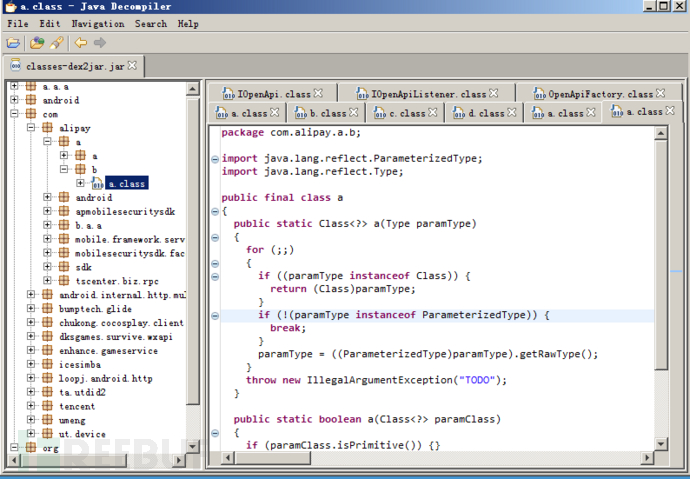Viewport: 690px width, 479px height.
Task: Open the Edit menu
Action: pos(50,24)
